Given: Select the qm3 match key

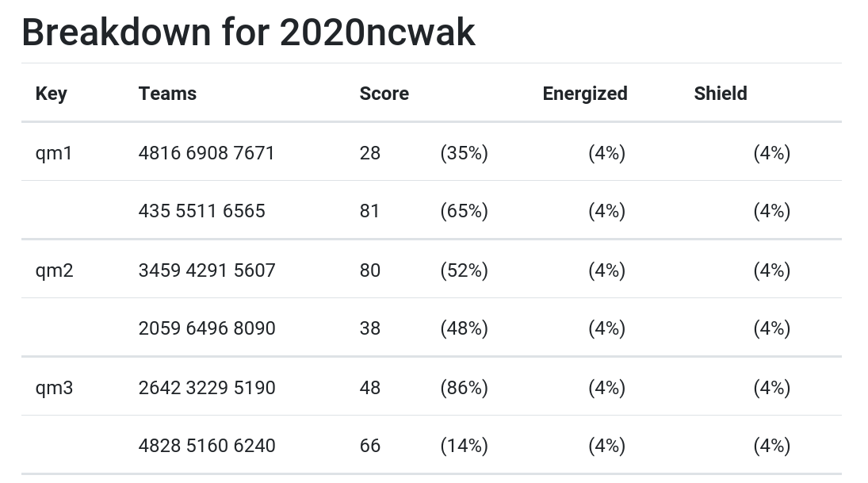Looking at the screenshot, I should point(54,388).
